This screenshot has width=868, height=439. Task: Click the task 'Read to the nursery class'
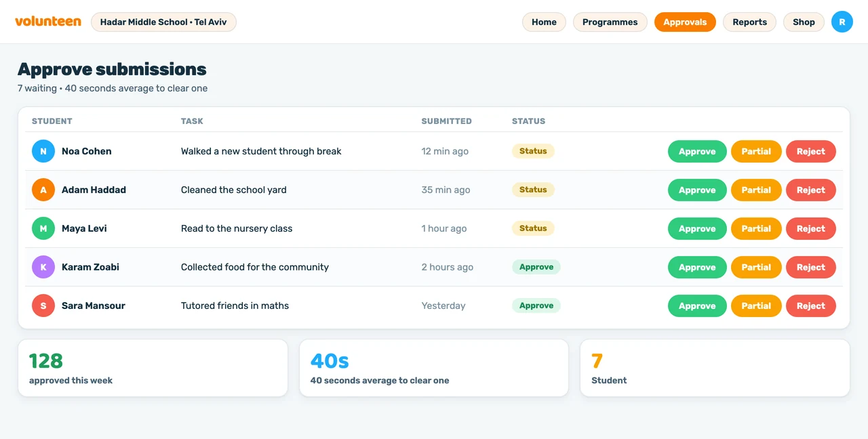point(237,228)
